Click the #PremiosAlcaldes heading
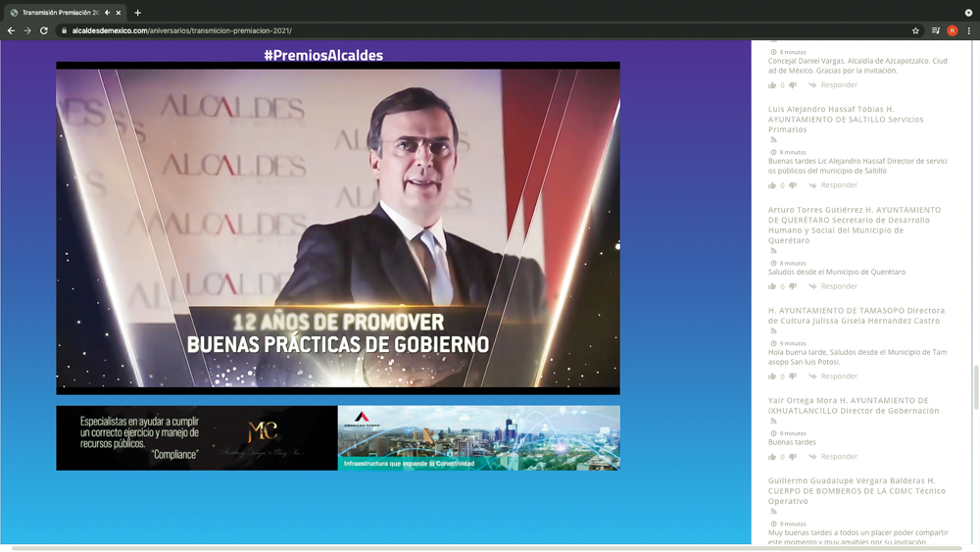980x552 pixels. tap(323, 55)
